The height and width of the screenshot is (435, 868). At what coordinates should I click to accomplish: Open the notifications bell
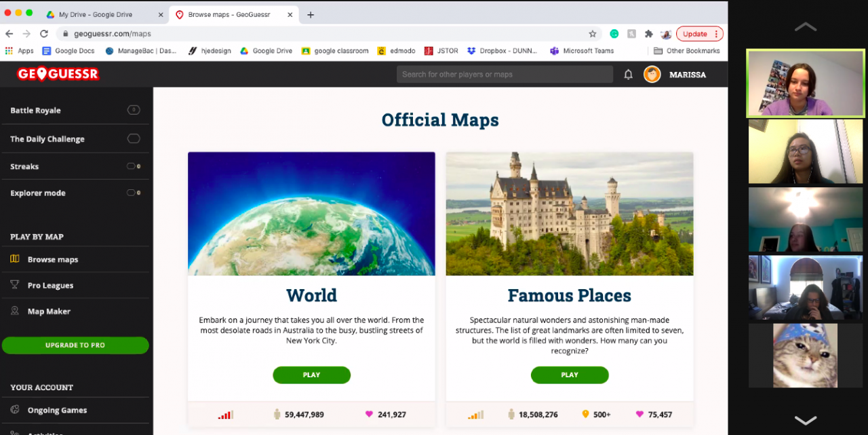pyautogui.click(x=629, y=75)
